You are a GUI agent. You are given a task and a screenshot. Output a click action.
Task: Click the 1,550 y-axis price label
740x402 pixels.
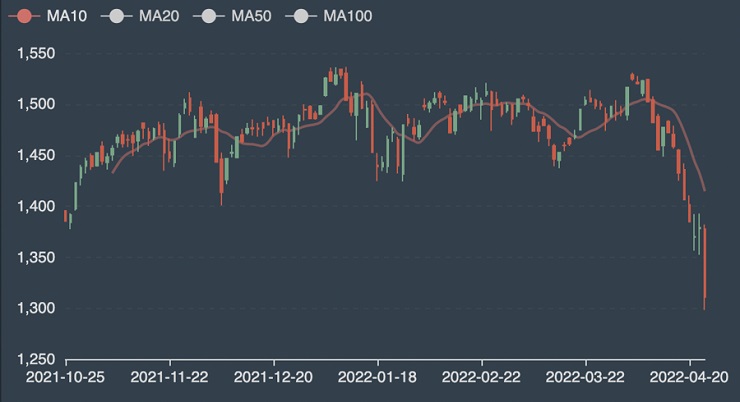coord(36,53)
